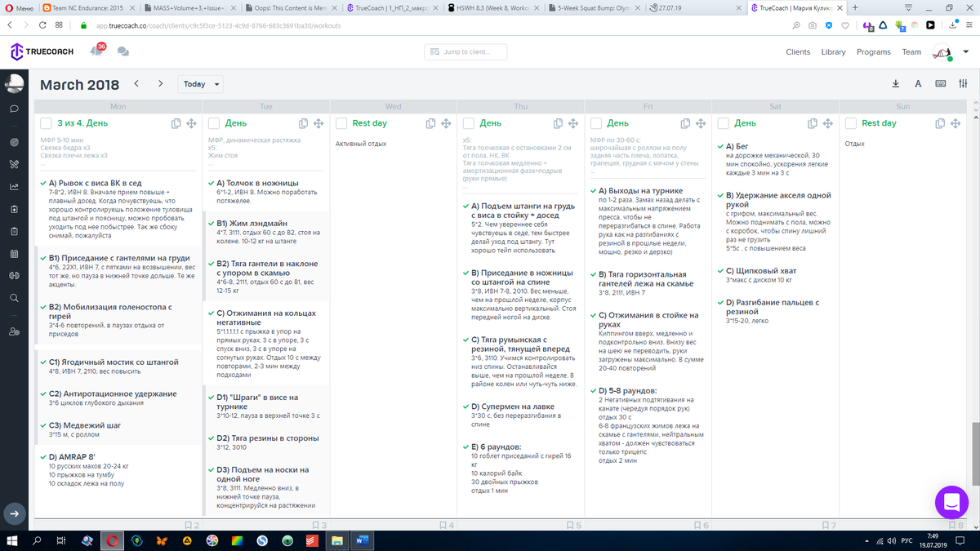Open Library menu

pyautogui.click(x=834, y=52)
